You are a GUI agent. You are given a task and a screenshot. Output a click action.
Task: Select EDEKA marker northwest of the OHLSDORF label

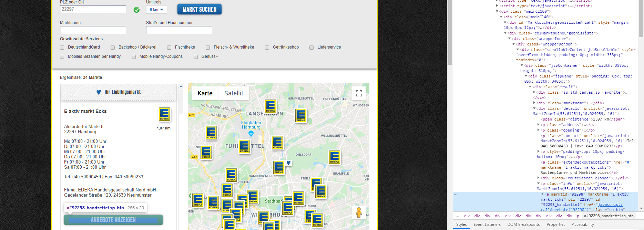pyautogui.click(x=277, y=143)
